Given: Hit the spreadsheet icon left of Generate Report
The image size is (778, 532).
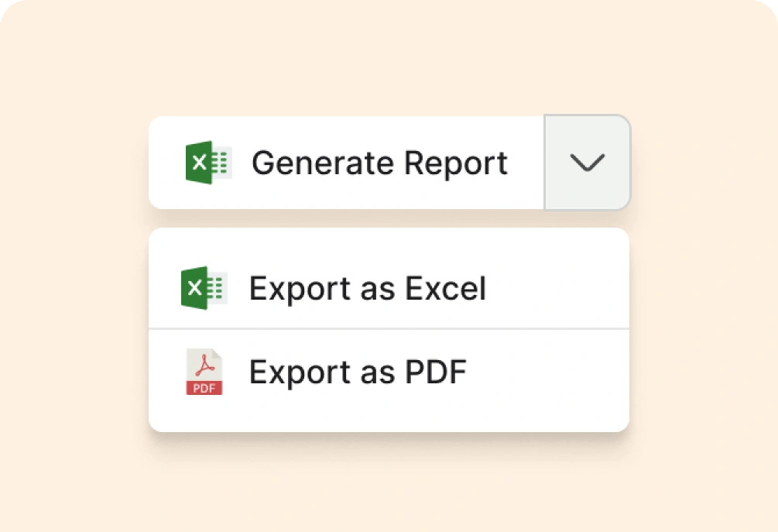Looking at the screenshot, I should point(208,163).
